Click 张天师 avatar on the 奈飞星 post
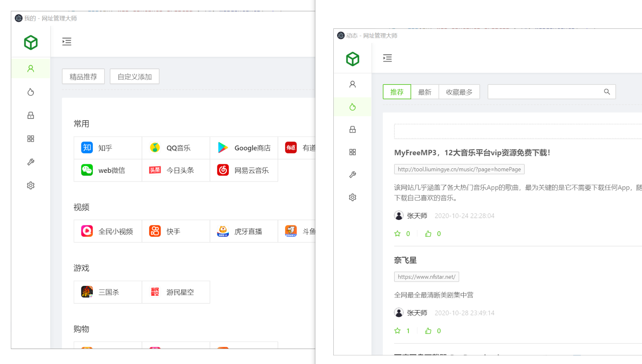The width and height of the screenshot is (642, 364). coord(399,313)
